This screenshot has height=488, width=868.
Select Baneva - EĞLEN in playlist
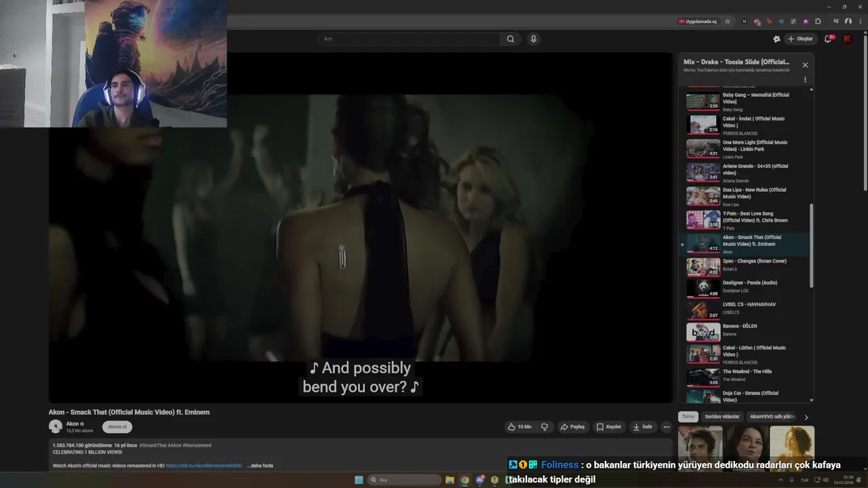[x=745, y=331]
